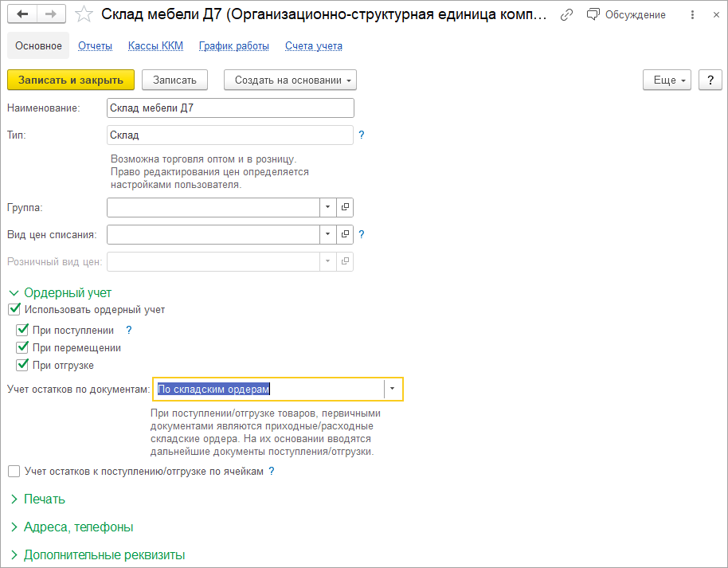This screenshot has height=568, width=728.
Task: Click help question mark next to Тип
Action: [x=362, y=135]
